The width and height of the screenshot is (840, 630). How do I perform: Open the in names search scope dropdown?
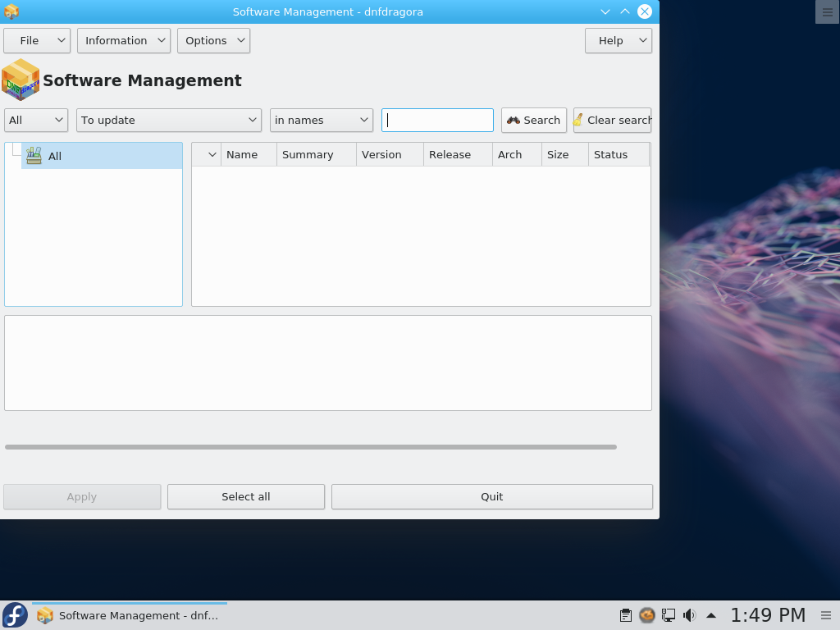point(322,120)
